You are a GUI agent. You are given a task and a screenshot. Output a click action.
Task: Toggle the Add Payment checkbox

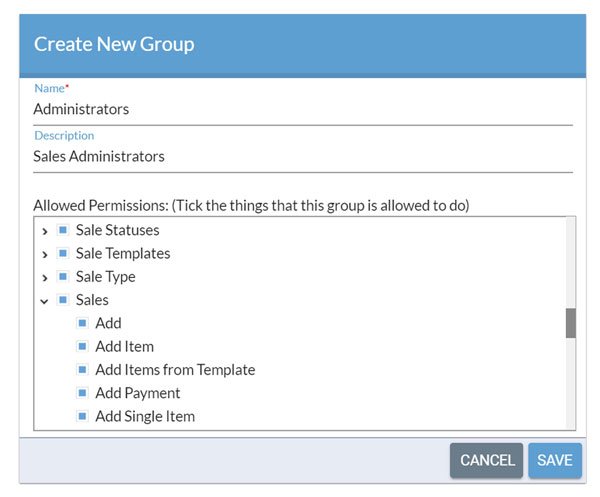(x=82, y=393)
